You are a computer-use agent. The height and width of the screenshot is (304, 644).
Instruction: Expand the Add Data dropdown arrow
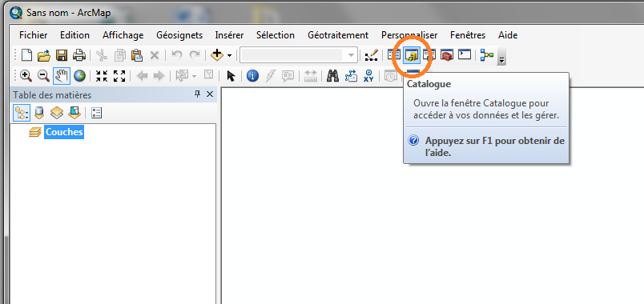pyautogui.click(x=230, y=55)
